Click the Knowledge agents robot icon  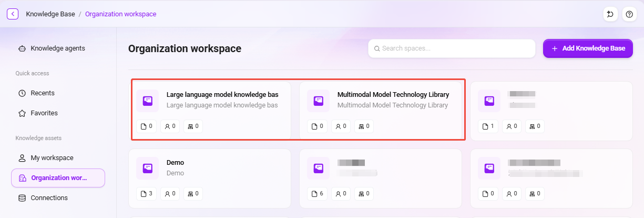[22, 48]
